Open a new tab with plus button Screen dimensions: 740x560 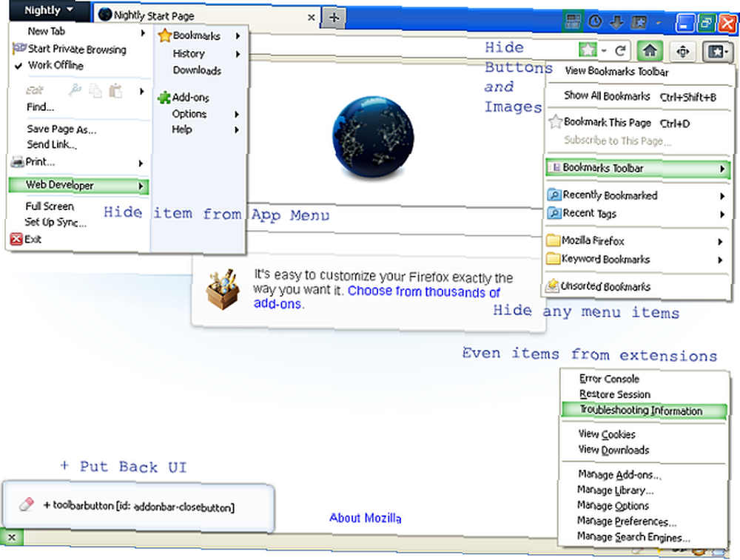coord(334,18)
